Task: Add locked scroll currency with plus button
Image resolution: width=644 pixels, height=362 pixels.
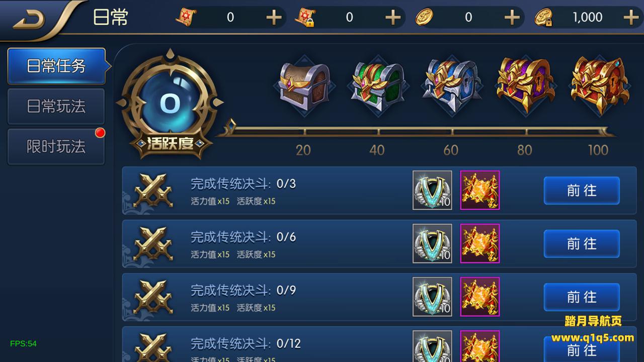Action: click(x=393, y=18)
